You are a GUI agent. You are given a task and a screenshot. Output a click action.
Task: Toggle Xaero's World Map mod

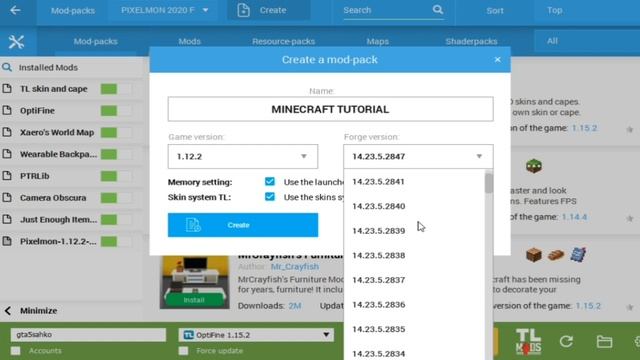(116, 132)
